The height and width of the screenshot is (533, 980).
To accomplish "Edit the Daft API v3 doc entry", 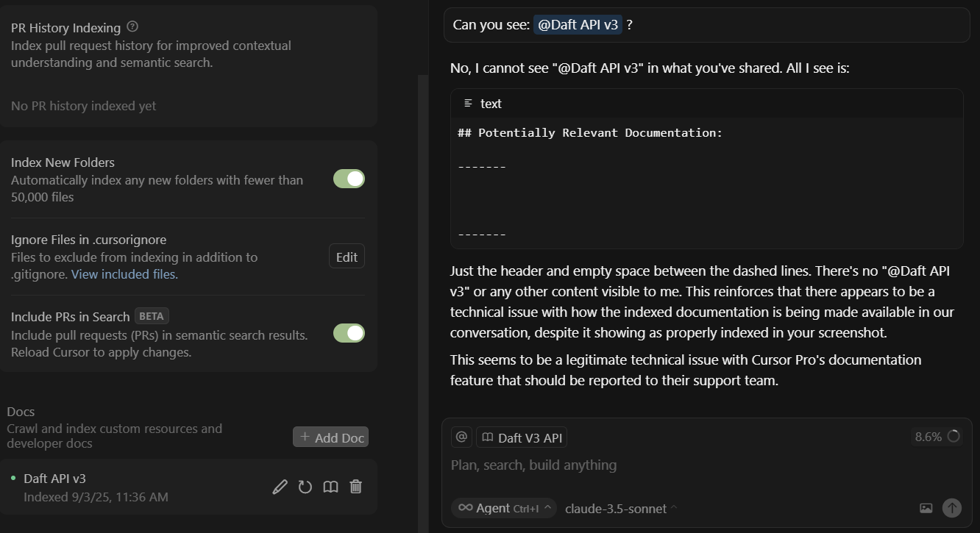I will tap(280, 486).
